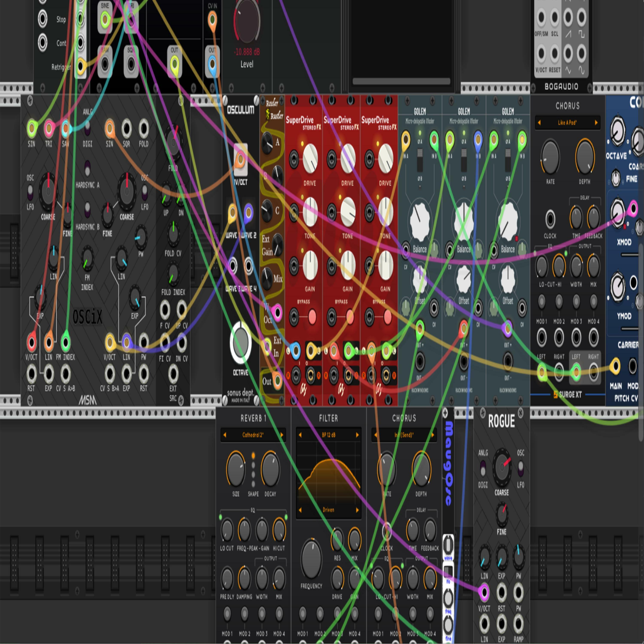Click the Stop input jack
644x644 pixels.
(43, 19)
